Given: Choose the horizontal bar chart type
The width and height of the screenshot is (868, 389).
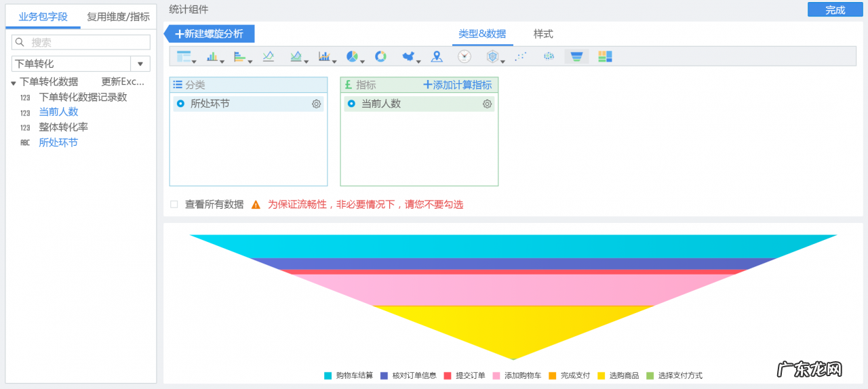Looking at the screenshot, I should tap(240, 56).
